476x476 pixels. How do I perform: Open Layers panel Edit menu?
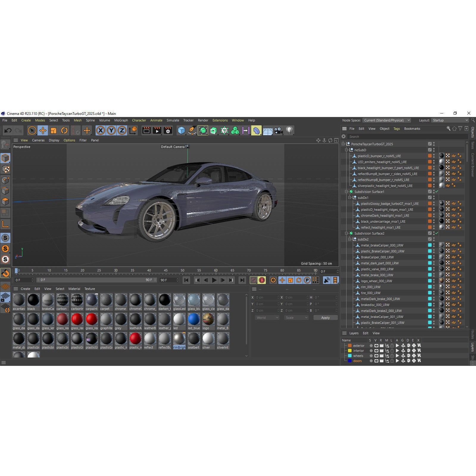click(366, 333)
